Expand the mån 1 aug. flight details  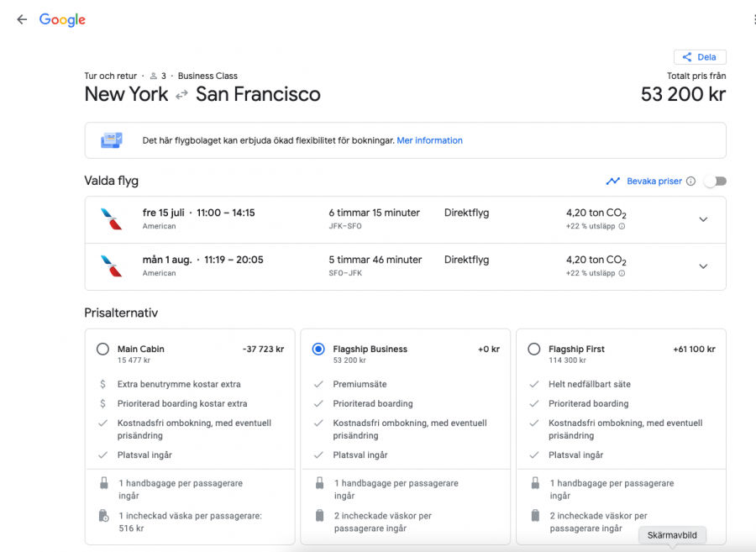(x=703, y=266)
